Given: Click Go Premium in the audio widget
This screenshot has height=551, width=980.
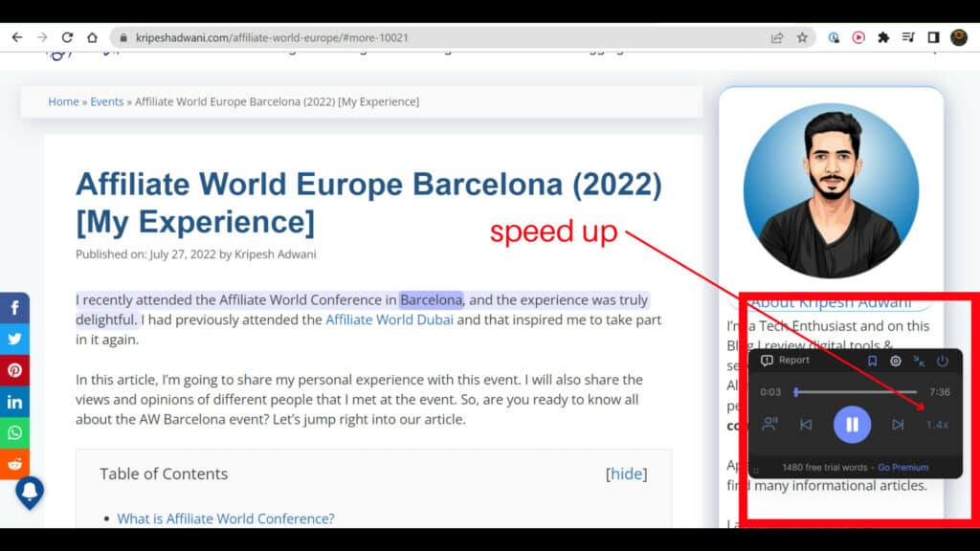Looking at the screenshot, I should tap(902, 467).
